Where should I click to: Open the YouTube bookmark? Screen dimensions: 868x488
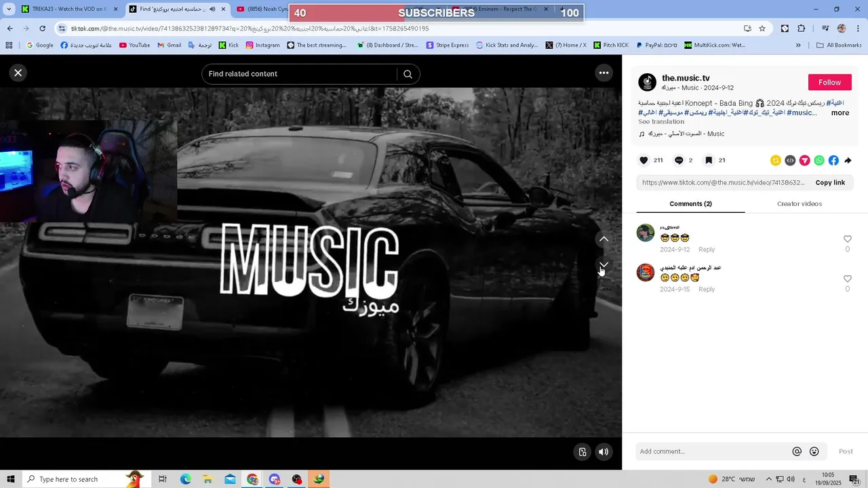[134, 45]
